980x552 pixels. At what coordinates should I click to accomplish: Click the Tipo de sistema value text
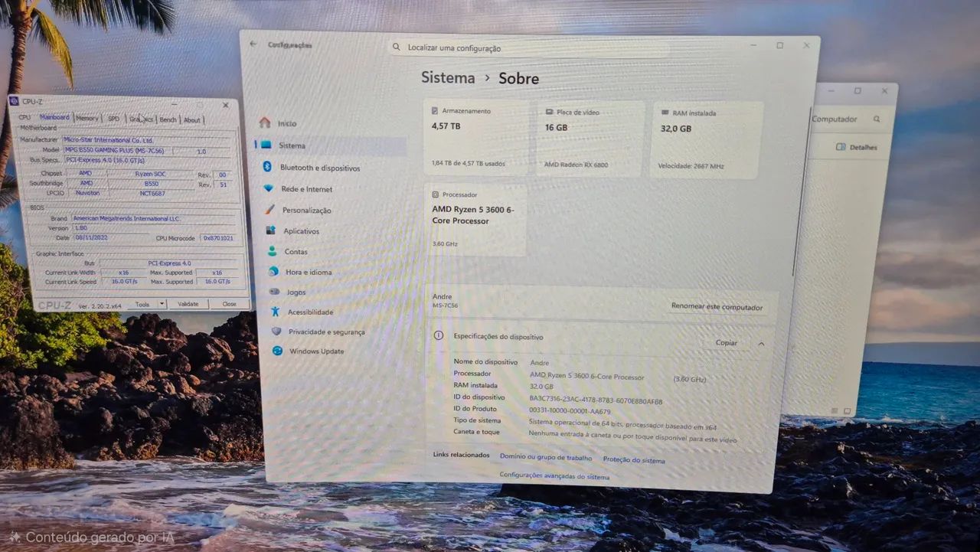click(x=622, y=423)
